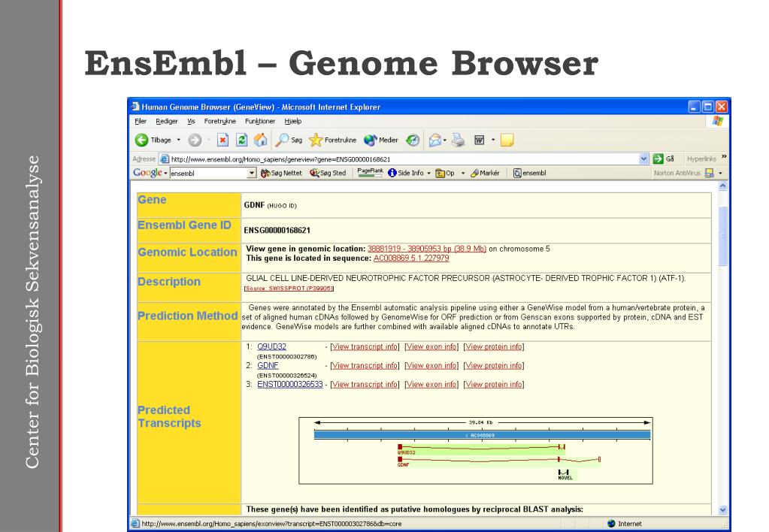
Task: Click the Google toolbar search field
Action: 209,173
